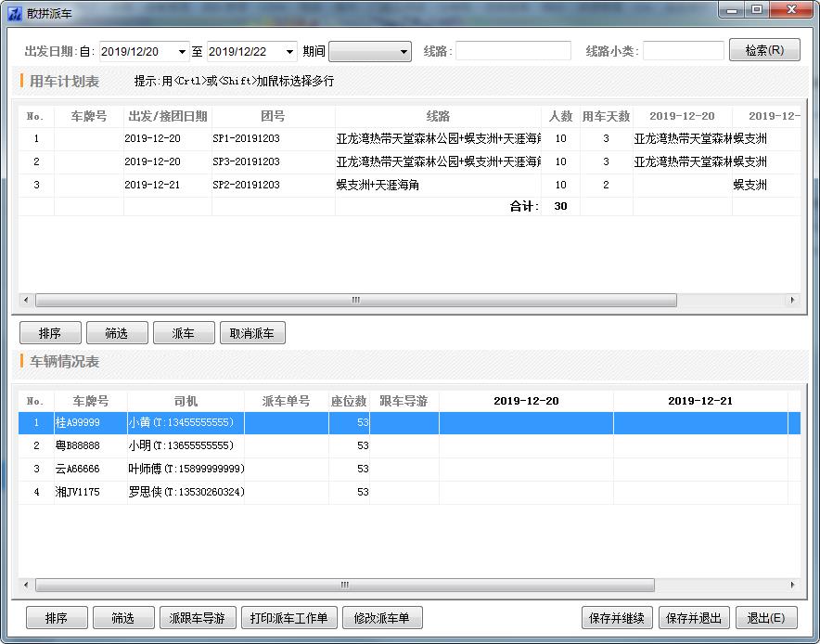Screen dimensions: 820x644
Task: Click the 退出(E) button
Action: point(766,618)
